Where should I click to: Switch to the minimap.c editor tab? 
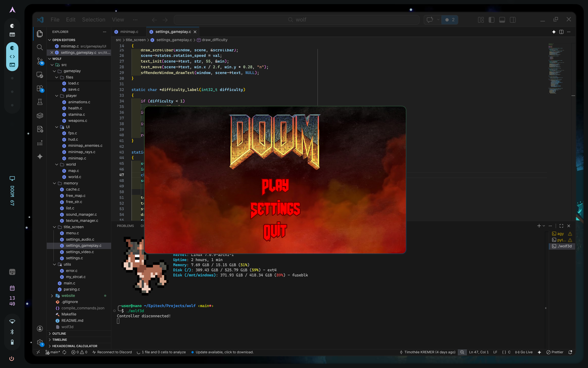coord(129,32)
